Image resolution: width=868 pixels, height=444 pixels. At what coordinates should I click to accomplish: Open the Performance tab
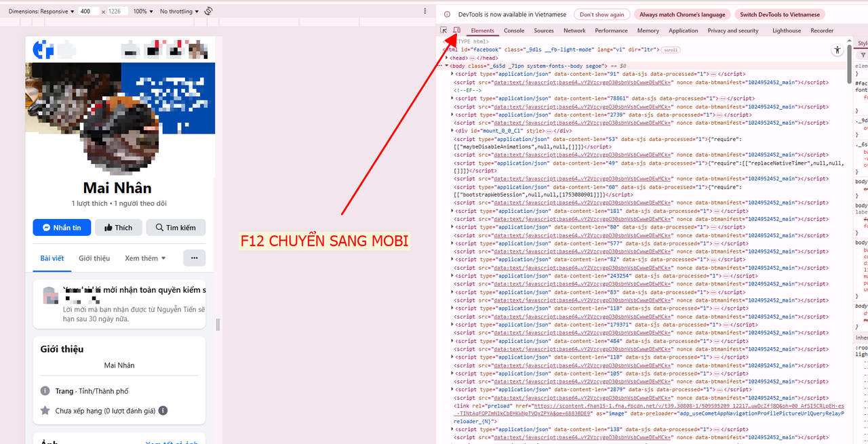tap(612, 31)
